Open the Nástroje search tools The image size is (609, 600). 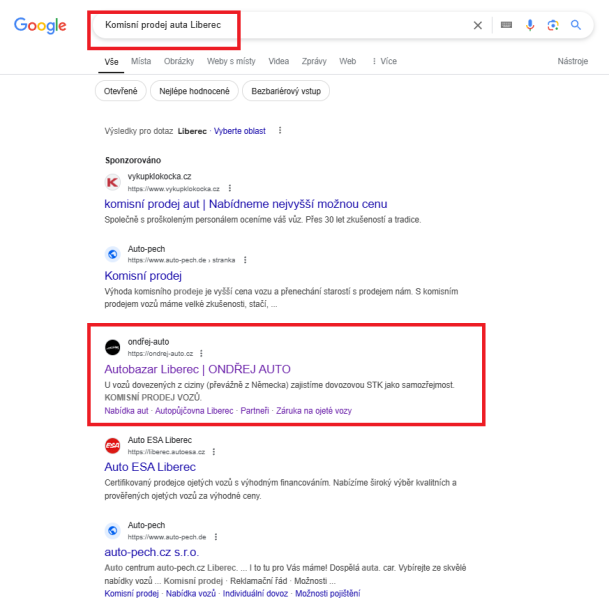click(572, 61)
